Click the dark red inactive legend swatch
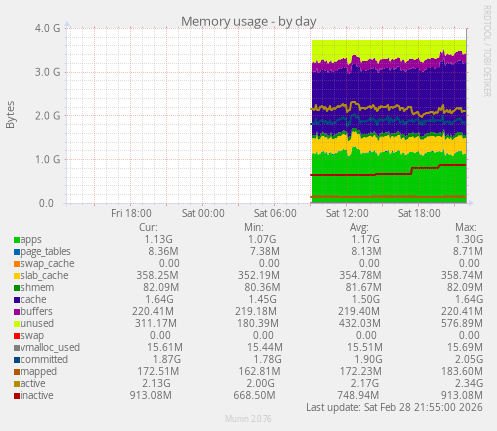Screen dimensions: 497x431 point(17,396)
